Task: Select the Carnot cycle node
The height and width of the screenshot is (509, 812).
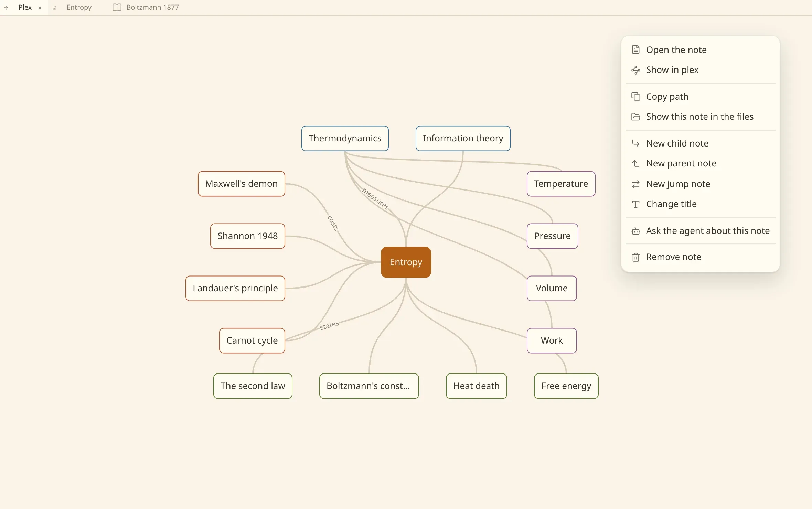Action: 252,340
